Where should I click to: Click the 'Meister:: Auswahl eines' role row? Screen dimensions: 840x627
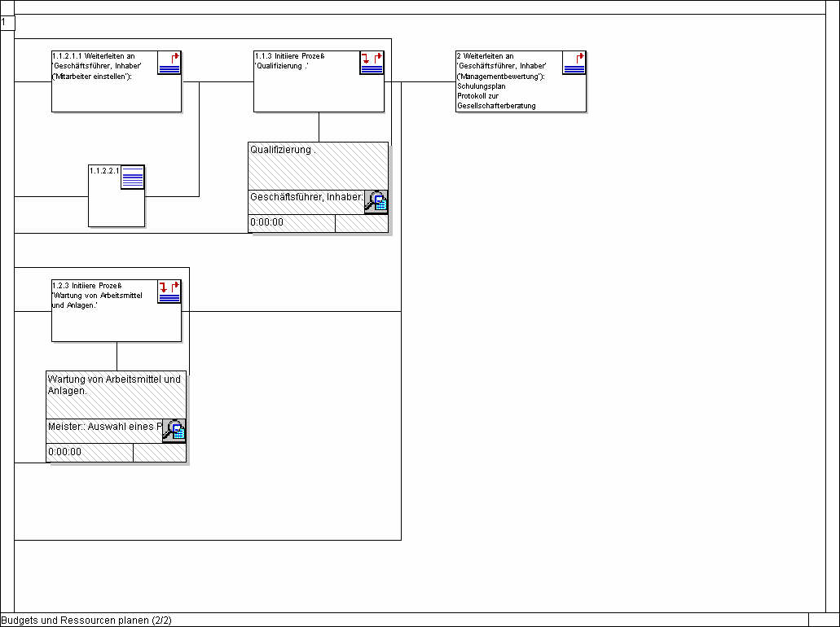coord(104,427)
